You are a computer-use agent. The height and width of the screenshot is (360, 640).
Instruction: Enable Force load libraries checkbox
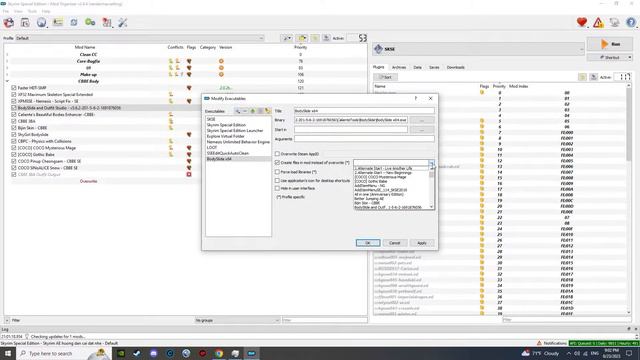pos(277,172)
